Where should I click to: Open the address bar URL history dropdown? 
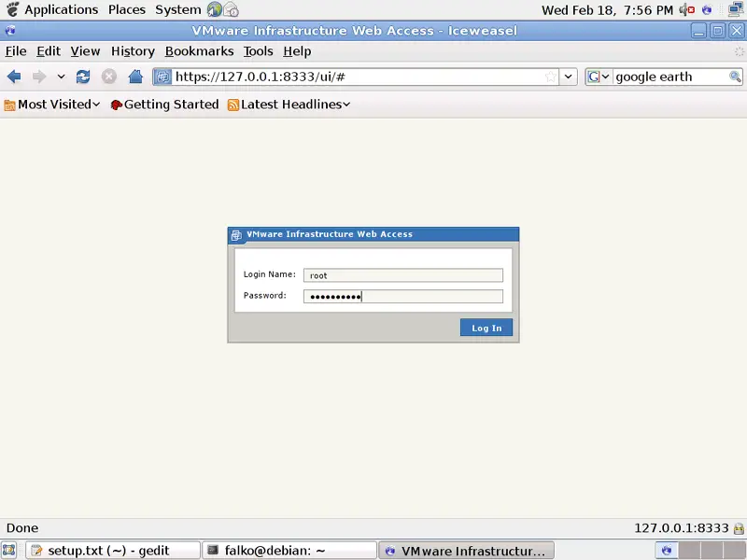[x=569, y=77]
